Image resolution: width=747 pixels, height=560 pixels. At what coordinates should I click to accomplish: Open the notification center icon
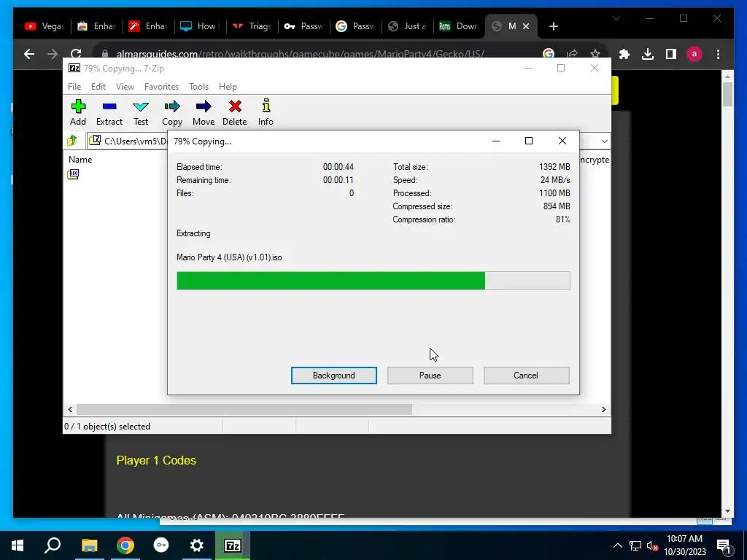[x=724, y=545]
